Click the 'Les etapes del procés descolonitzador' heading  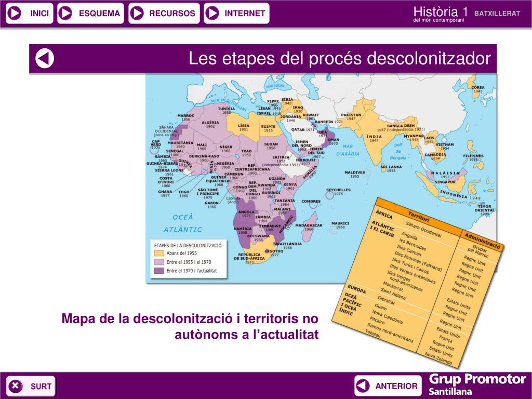pyautogui.click(x=340, y=58)
